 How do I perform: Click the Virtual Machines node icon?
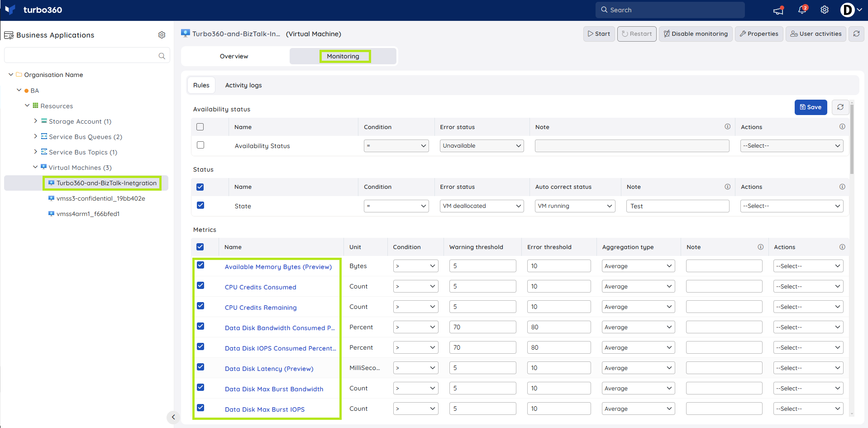click(x=43, y=167)
